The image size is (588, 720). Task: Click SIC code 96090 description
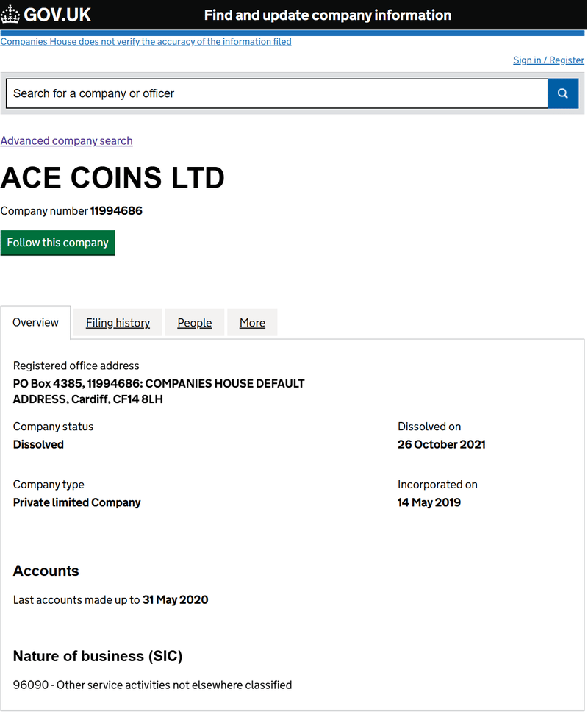click(x=152, y=685)
